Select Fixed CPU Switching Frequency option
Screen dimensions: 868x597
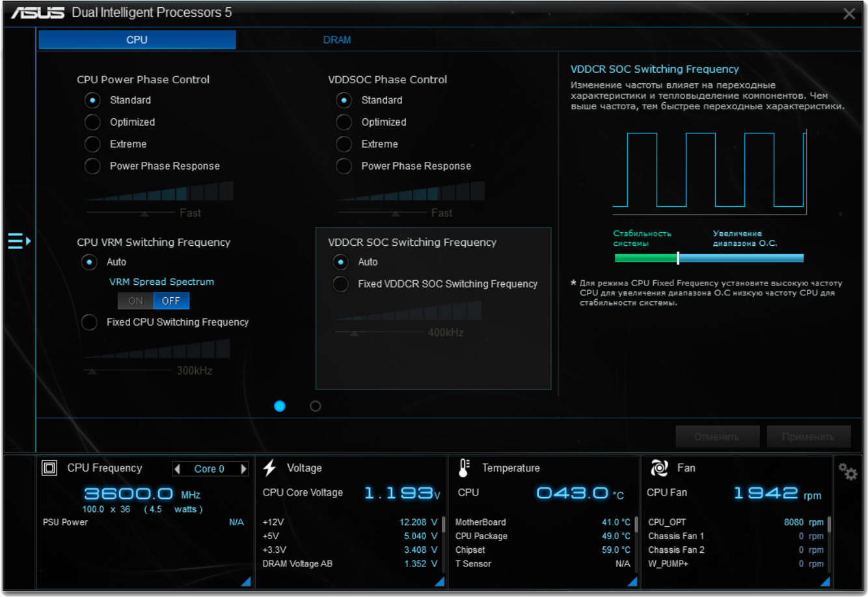[x=89, y=322]
